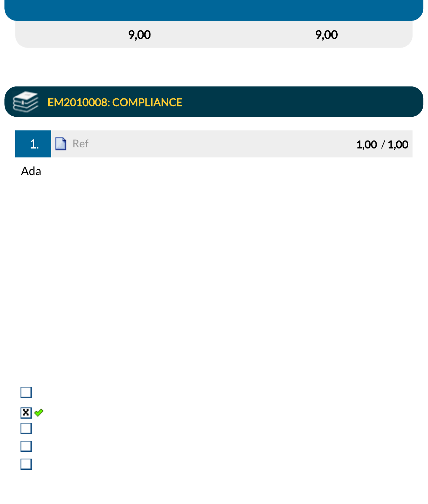
Task: Click the left 9,00 value
Action: click(x=139, y=35)
